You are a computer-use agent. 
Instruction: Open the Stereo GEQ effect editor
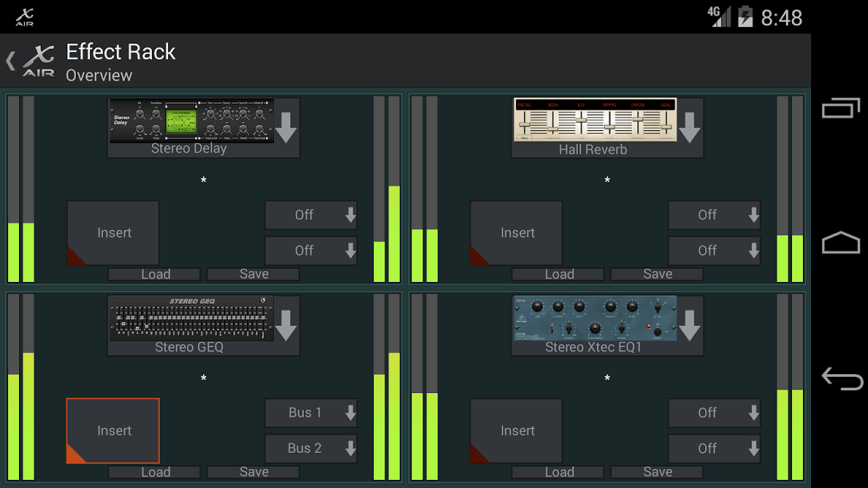tap(193, 319)
